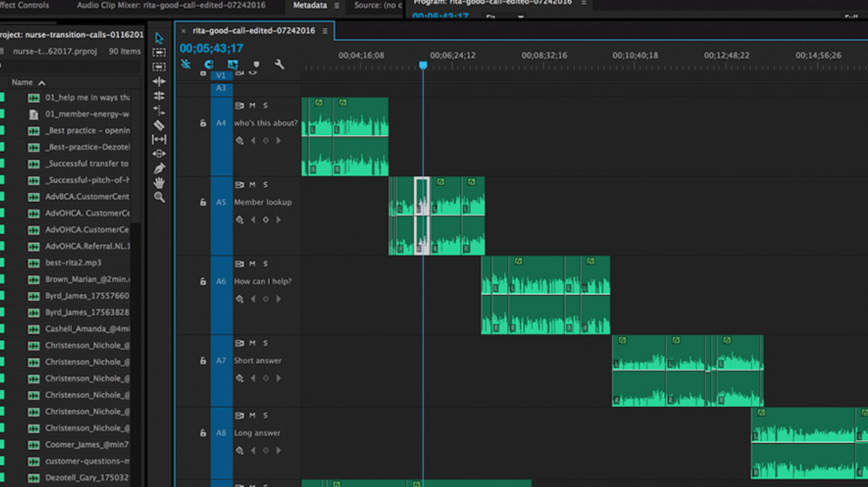This screenshot has height=487, width=868.
Task: Select 01_help me in ways item
Action: (87, 98)
